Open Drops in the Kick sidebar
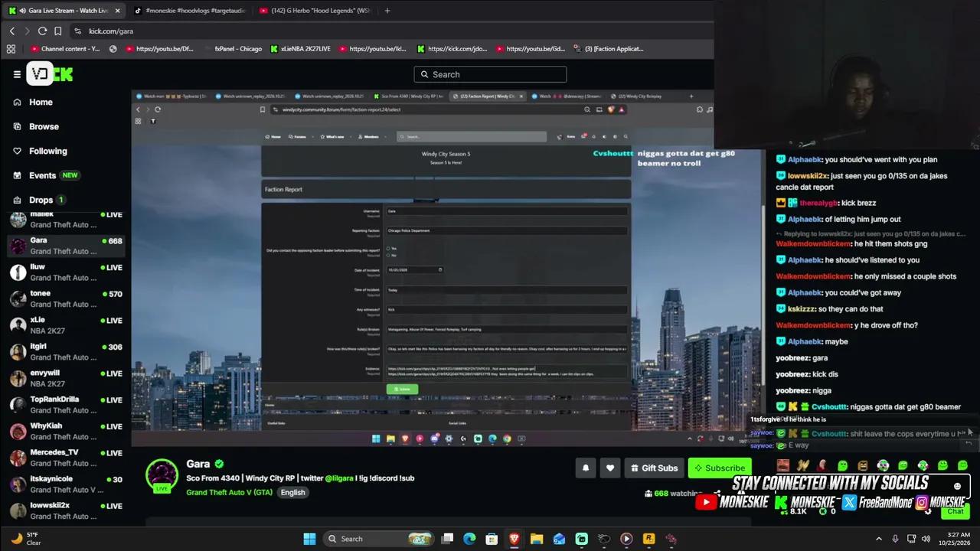 point(38,200)
